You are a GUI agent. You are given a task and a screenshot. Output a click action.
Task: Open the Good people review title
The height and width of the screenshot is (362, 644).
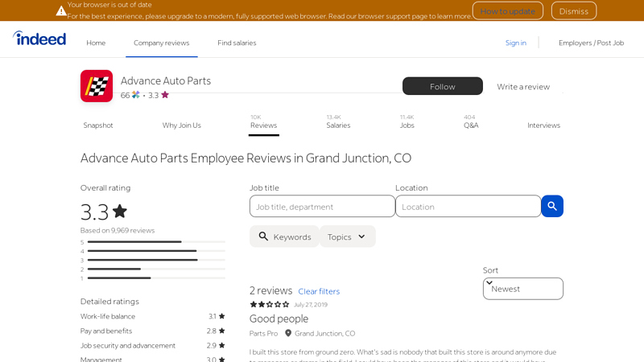[279, 319]
